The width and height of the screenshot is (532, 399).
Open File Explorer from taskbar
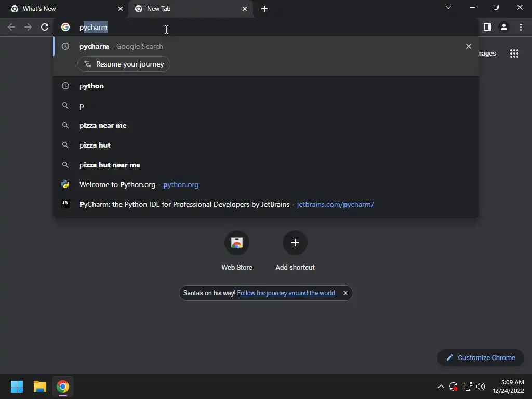(x=39, y=387)
